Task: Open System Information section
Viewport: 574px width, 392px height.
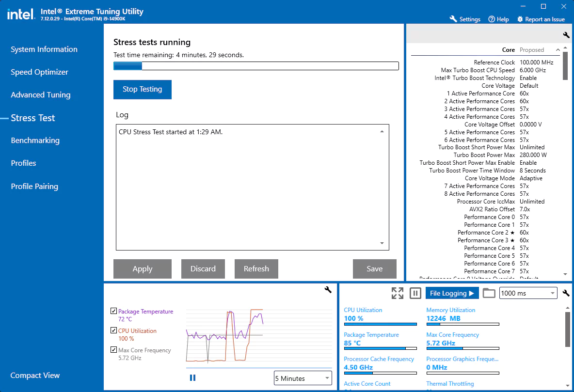Action: (x=44, y=49)
